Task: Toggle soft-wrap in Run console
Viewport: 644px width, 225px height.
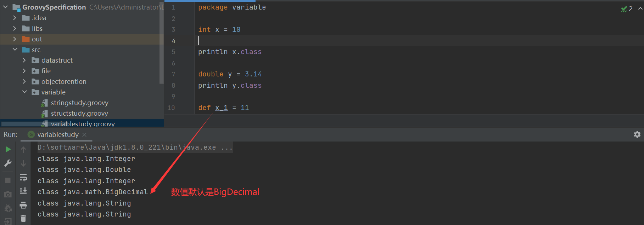Action: click(23, 177)
